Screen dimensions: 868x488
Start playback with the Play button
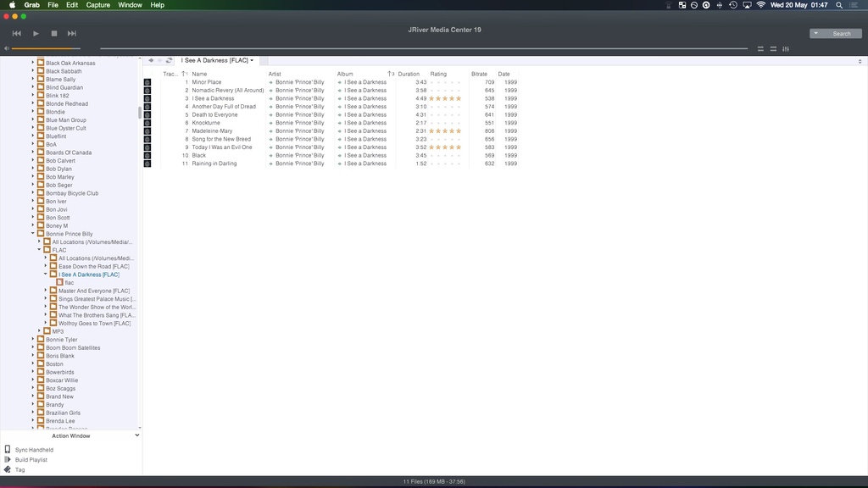(x=36, y=33)
